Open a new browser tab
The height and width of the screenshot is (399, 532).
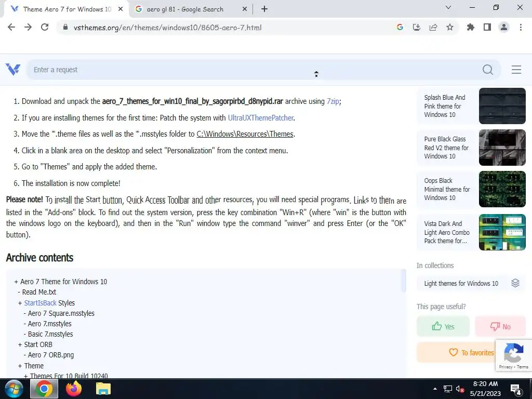pyautogui.click(x=264, y=9)
